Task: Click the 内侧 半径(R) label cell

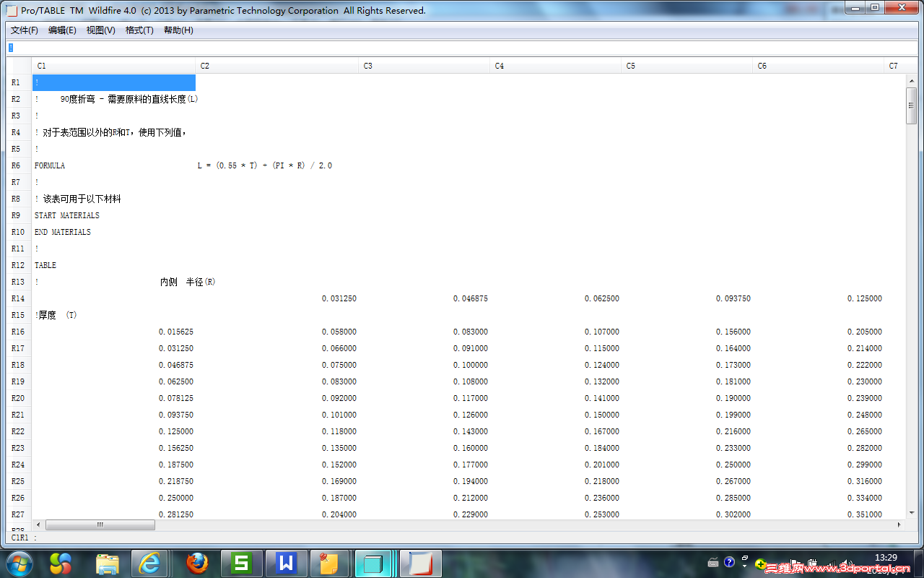Action: tap(188, 282)
